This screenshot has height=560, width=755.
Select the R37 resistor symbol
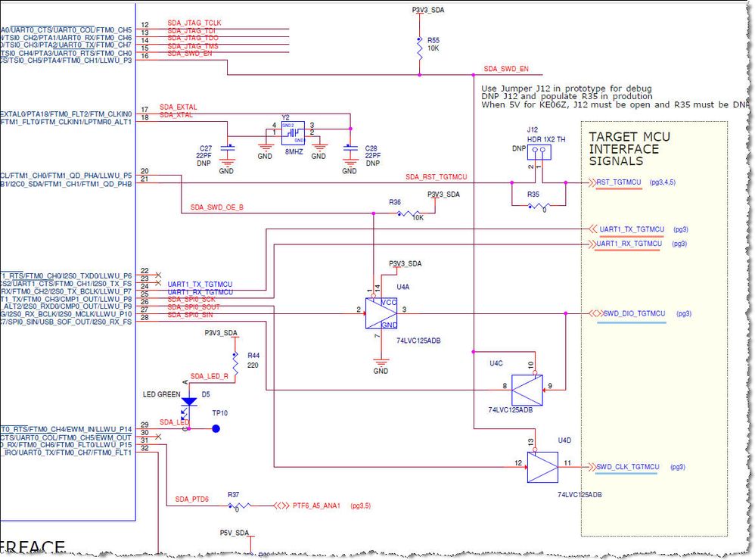[x=239, y=506]
